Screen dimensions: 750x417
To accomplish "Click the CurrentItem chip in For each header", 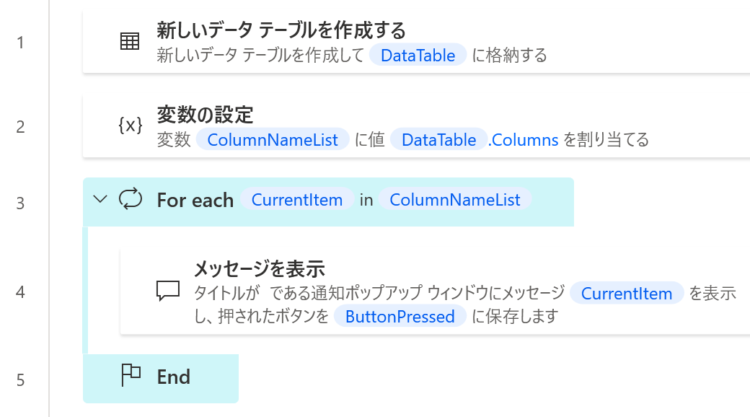I will point(297,199).
